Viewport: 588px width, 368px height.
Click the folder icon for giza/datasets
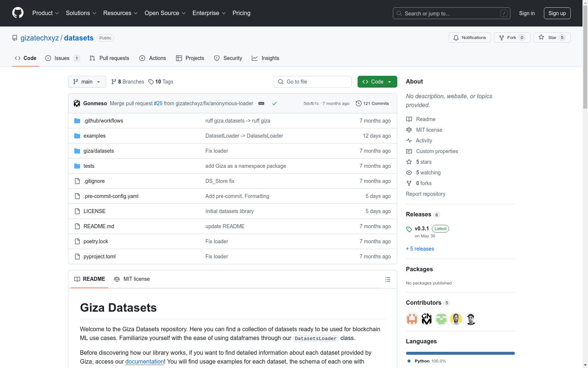(x=77, y=151)
